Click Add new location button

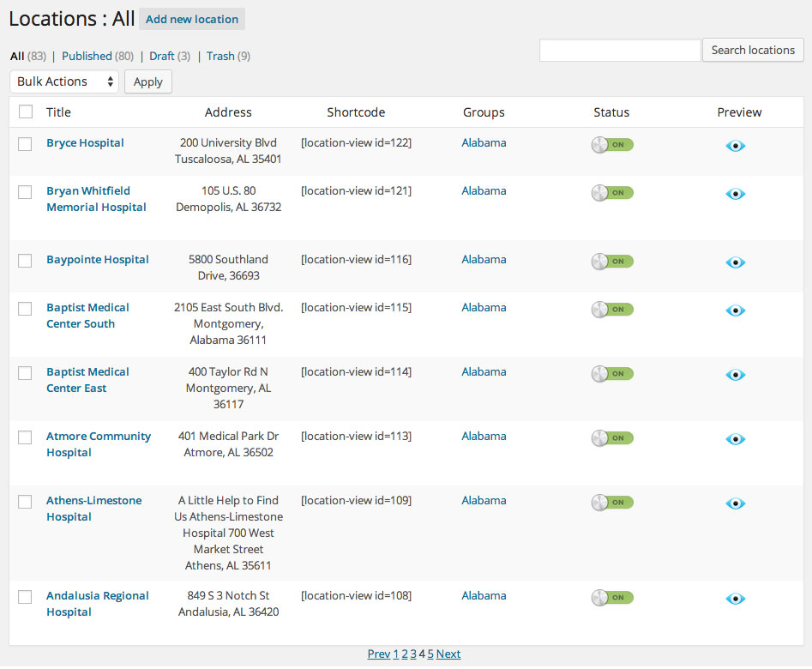(x=192, y=19)
